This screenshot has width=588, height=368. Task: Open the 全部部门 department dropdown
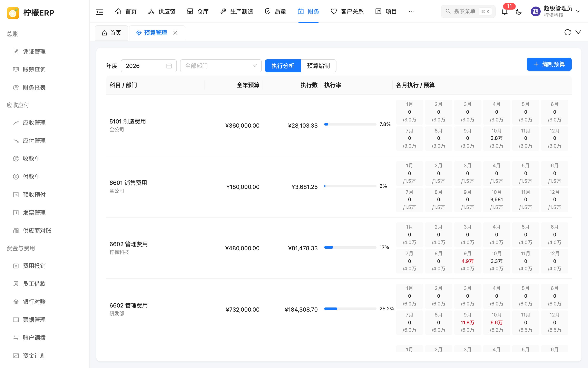coord(221,66)
